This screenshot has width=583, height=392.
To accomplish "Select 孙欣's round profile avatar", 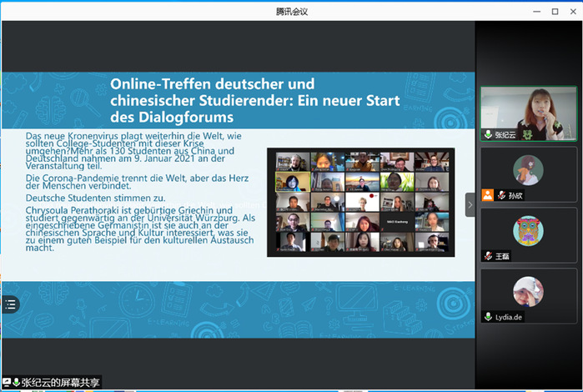I will click(x=528, y=170).
